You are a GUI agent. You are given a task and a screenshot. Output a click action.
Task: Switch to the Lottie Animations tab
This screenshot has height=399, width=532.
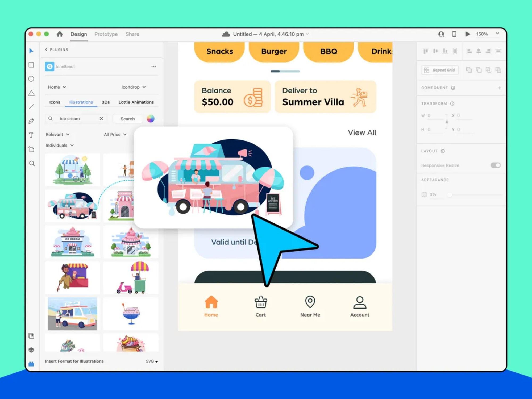coord(136,102)
